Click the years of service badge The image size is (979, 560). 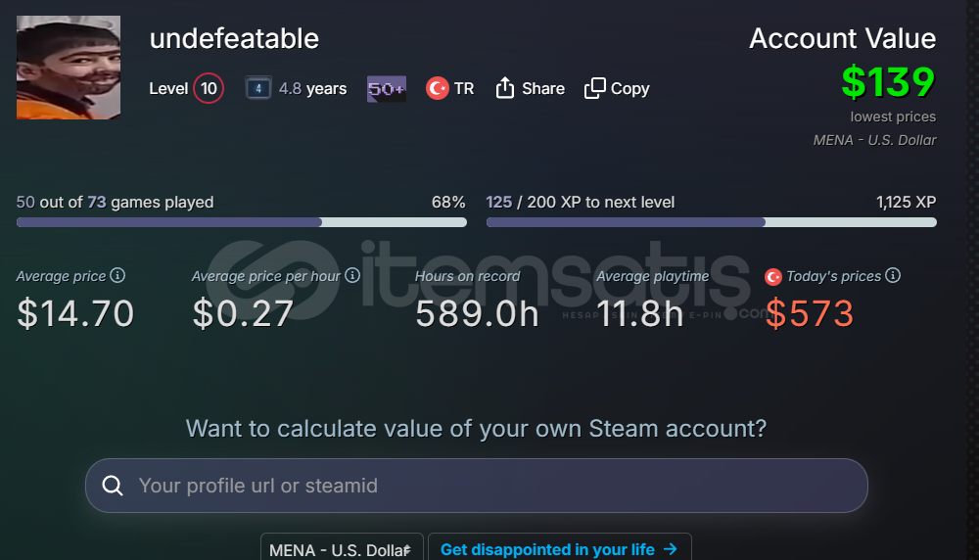[258, 88]
